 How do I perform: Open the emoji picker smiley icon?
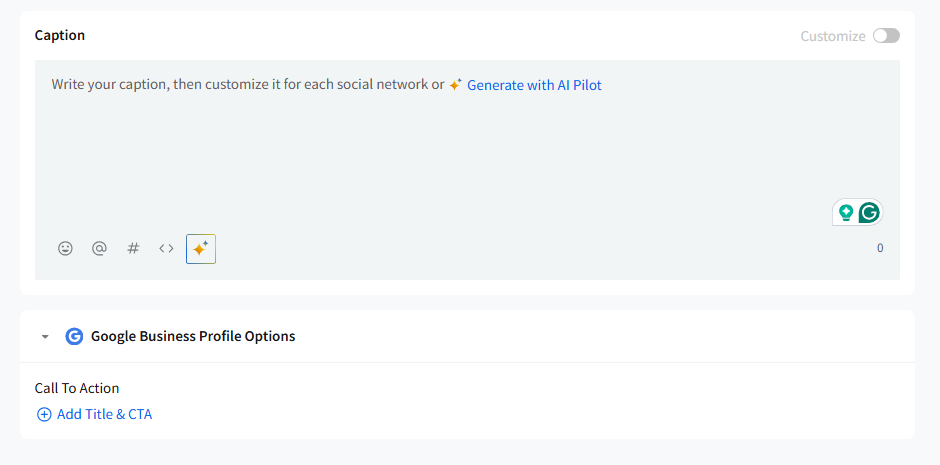coord(65,248)
